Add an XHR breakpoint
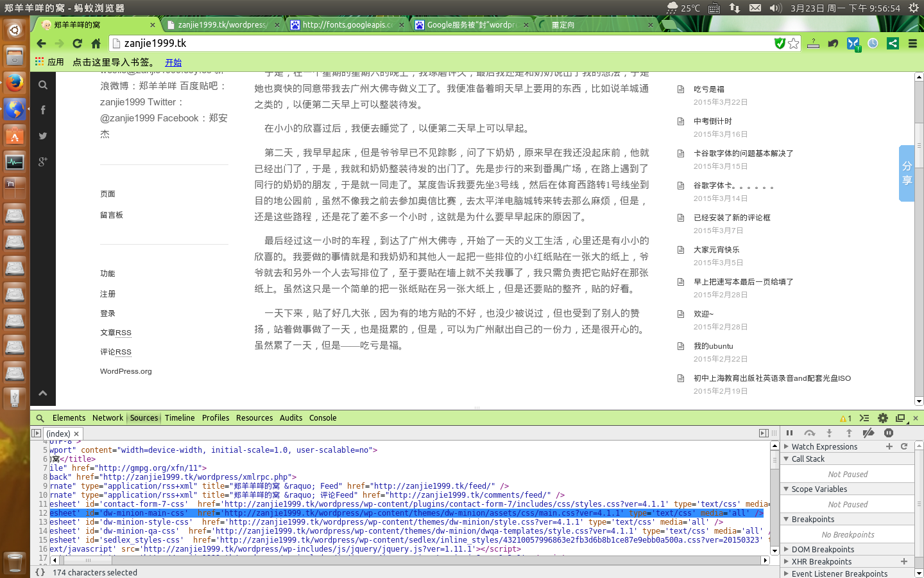The image size is (924, 578). tap(904, 561)
